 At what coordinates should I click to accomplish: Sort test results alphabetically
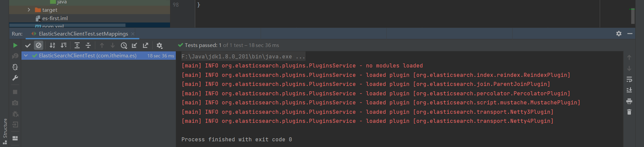[52, 45]
